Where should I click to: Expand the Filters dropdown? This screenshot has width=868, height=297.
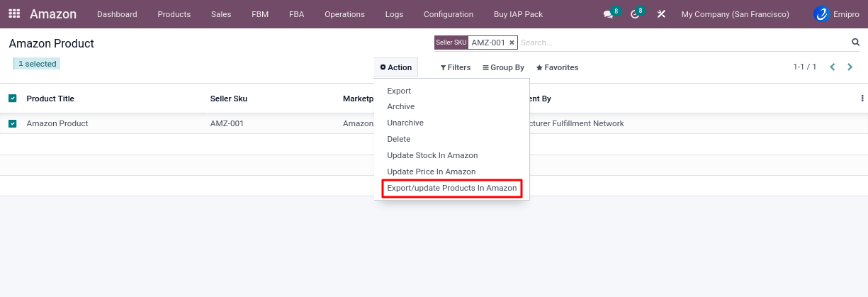click(x=456, y=67)
